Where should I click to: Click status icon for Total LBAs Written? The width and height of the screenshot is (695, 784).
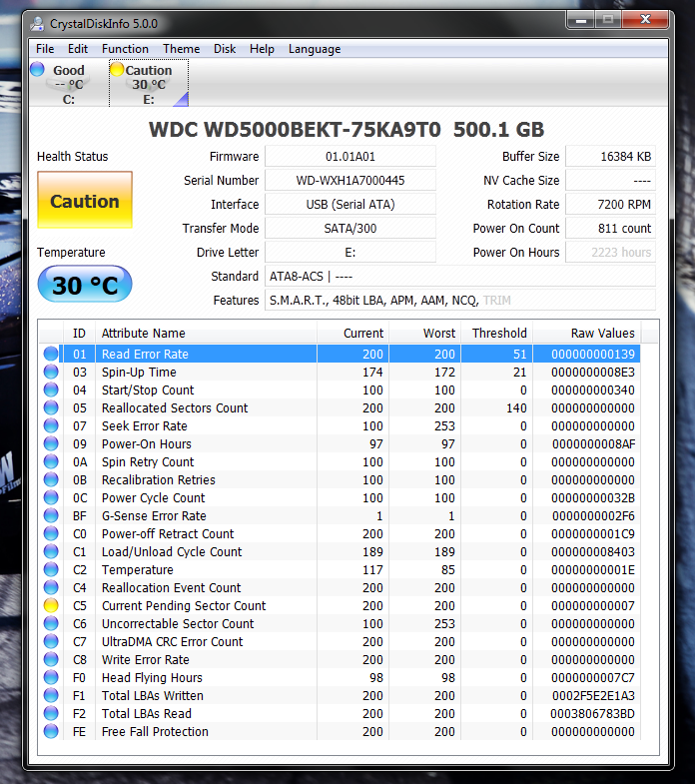tap(51, 695)
